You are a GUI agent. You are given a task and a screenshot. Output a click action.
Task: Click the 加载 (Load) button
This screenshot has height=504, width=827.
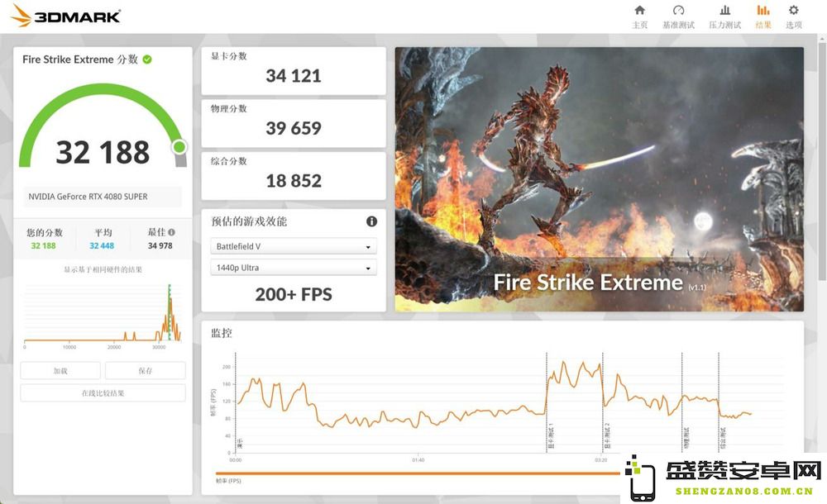point(60,371)
